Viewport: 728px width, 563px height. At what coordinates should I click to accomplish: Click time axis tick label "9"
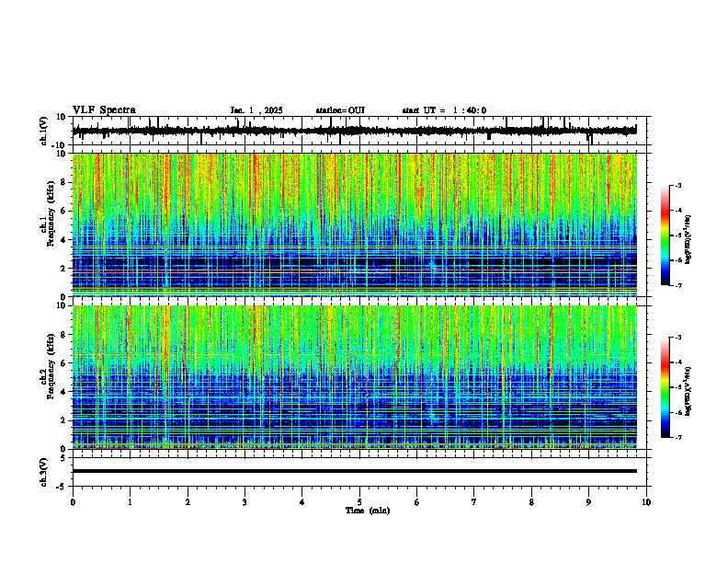point(588,502)
